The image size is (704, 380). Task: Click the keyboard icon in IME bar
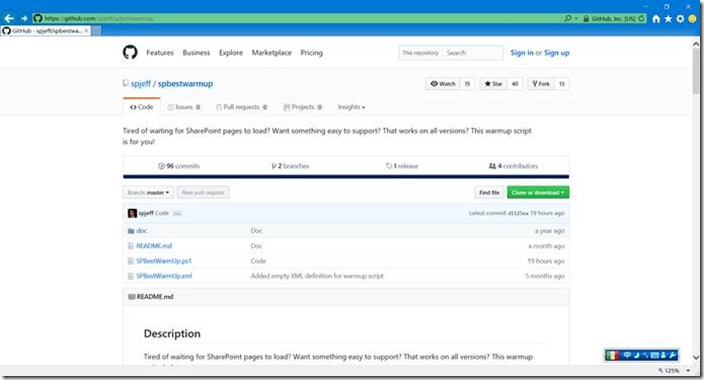coord(655,355)
